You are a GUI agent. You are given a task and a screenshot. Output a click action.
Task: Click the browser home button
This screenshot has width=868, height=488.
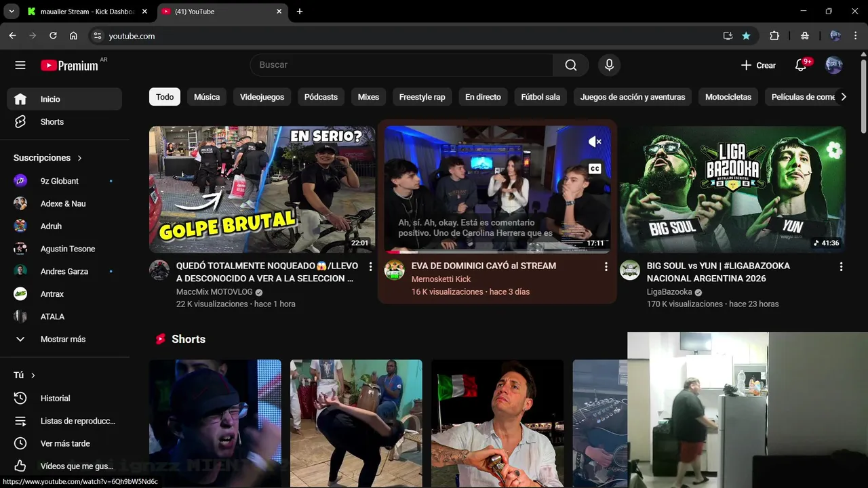[x=73, y=36]
